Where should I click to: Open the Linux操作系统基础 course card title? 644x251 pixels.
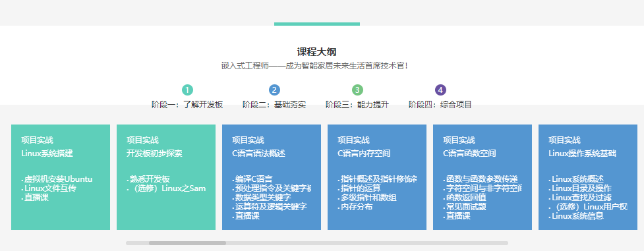point(583,153)
